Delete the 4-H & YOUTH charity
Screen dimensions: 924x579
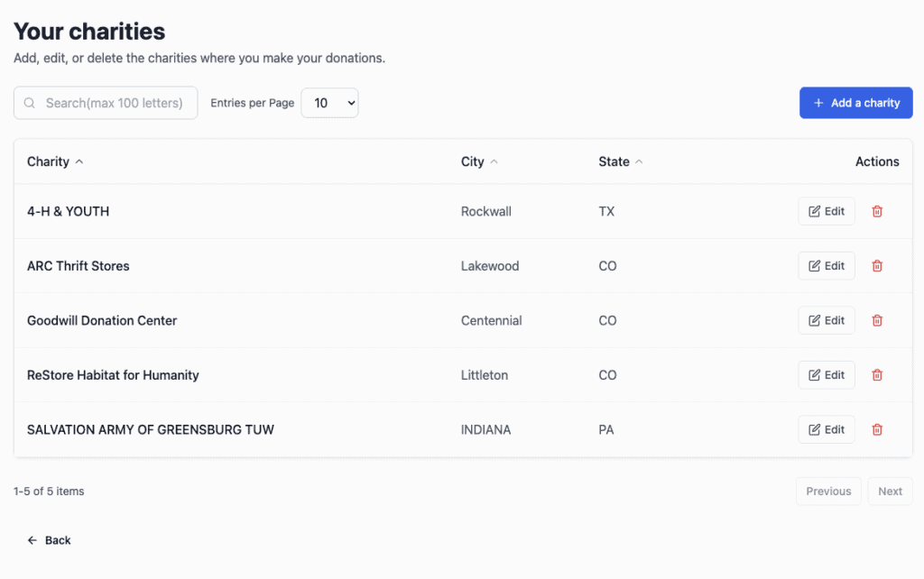876,211
